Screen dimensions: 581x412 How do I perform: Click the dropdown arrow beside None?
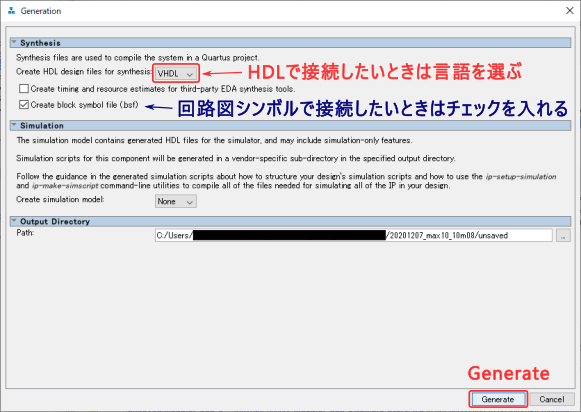pos(190,202)
